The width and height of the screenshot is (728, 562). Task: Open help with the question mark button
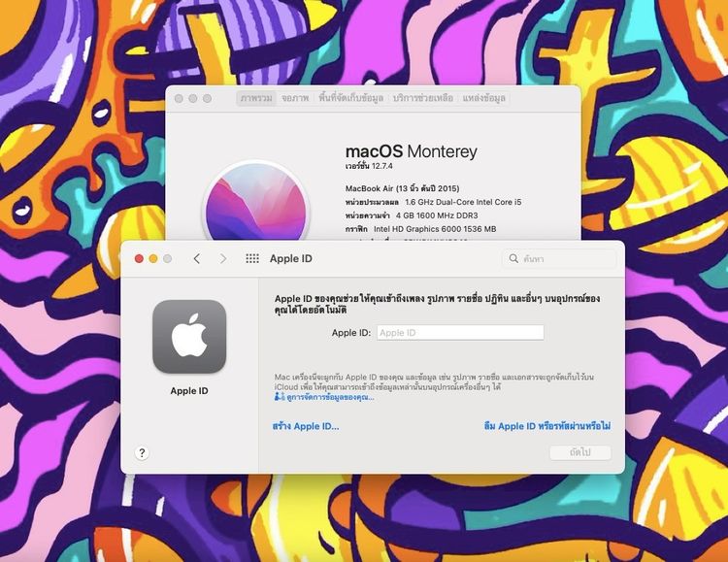pos(142,453)
